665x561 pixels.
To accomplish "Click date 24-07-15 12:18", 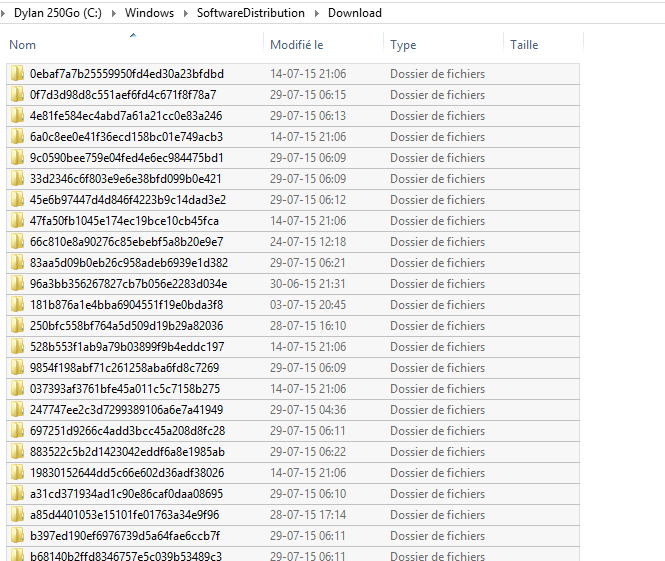I will point(308,242).
